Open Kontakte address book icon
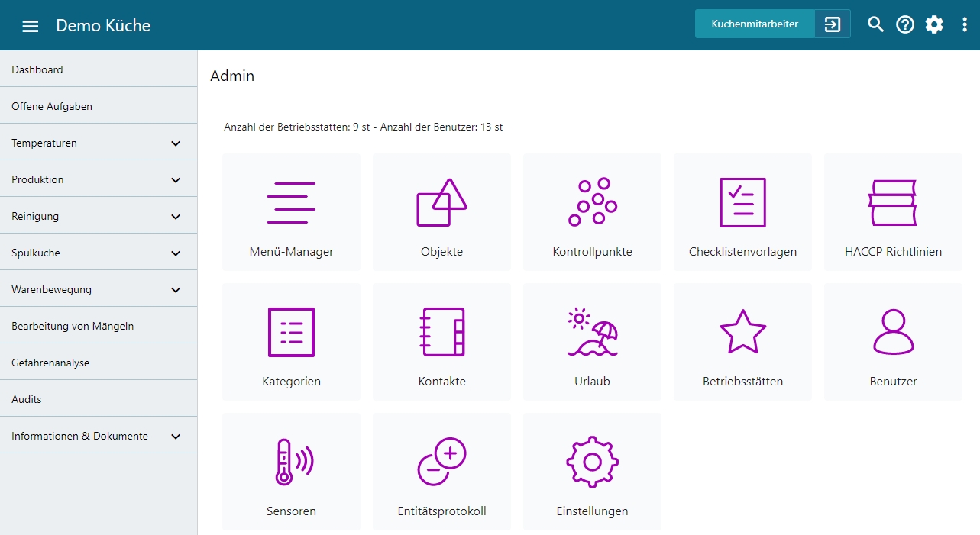This screenshot has width=980, height=535. [441, 332]
